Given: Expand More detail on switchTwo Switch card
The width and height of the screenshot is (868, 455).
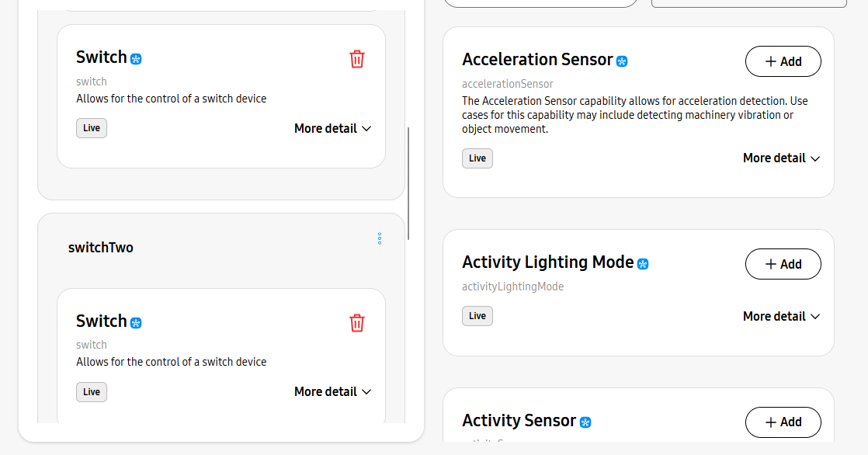Looking at the screenshot, I should pos(332,392).
